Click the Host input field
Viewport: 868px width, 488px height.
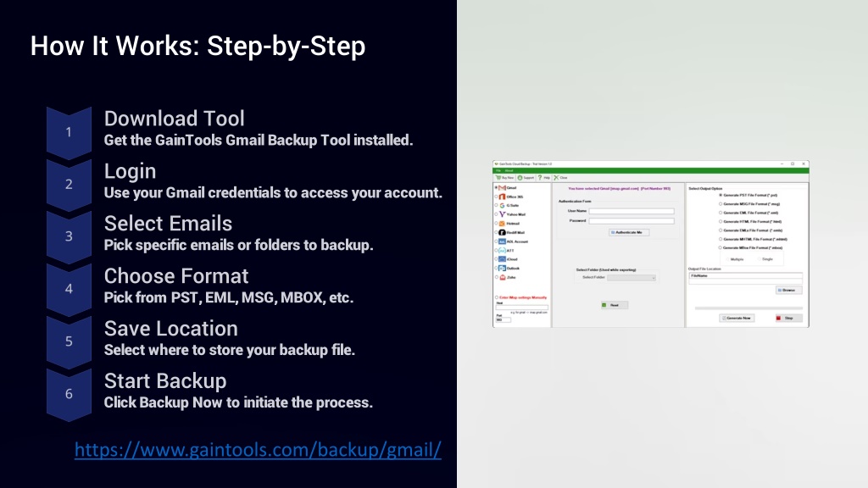pos(521,308)
